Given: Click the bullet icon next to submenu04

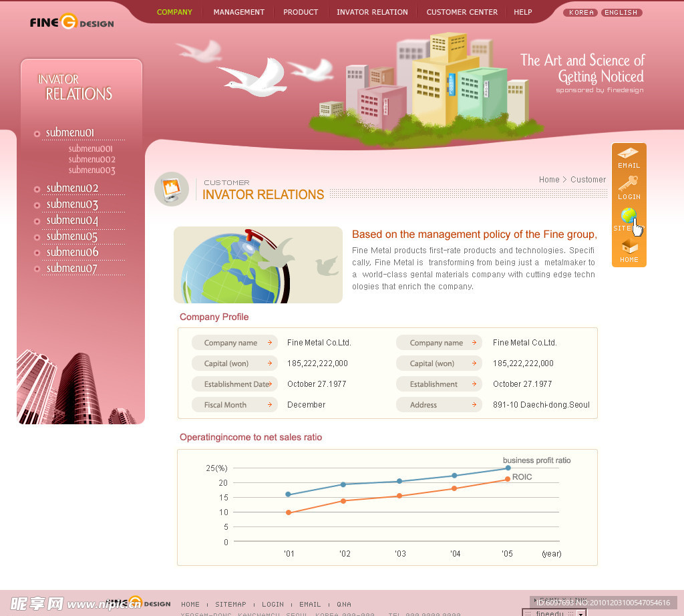Looking at the screenshot, I should point(37,221).
